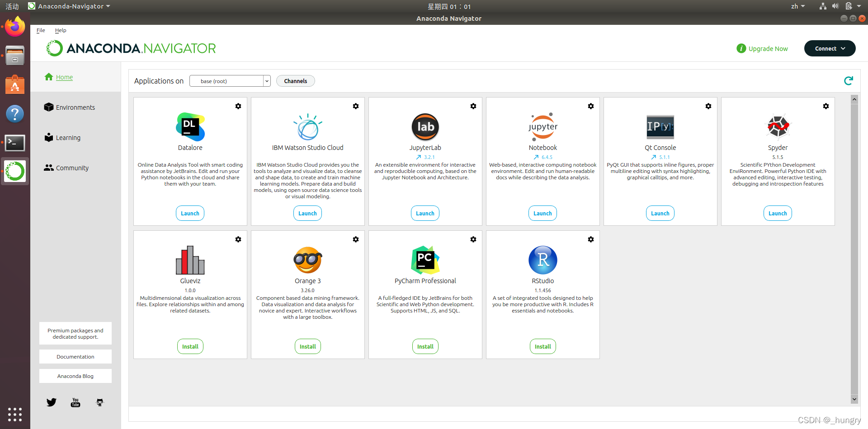Launch Datalore

pos(190,213)
